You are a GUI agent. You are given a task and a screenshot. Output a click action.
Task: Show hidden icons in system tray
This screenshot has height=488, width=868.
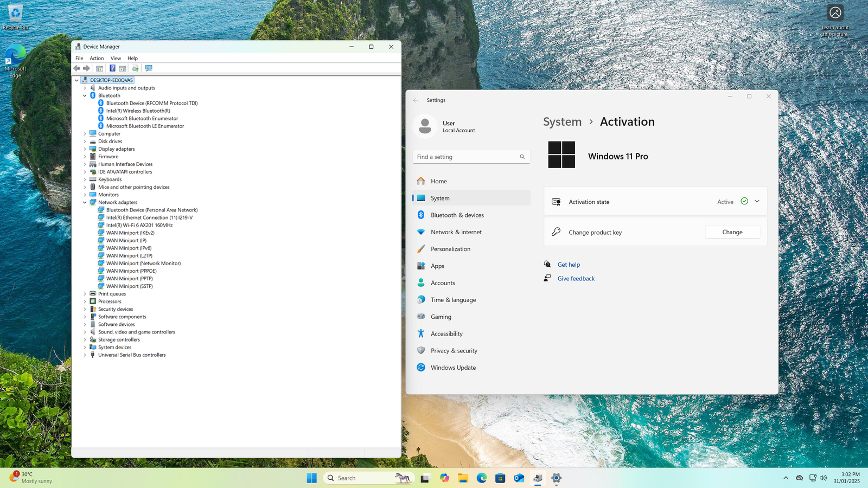point(786,478)
